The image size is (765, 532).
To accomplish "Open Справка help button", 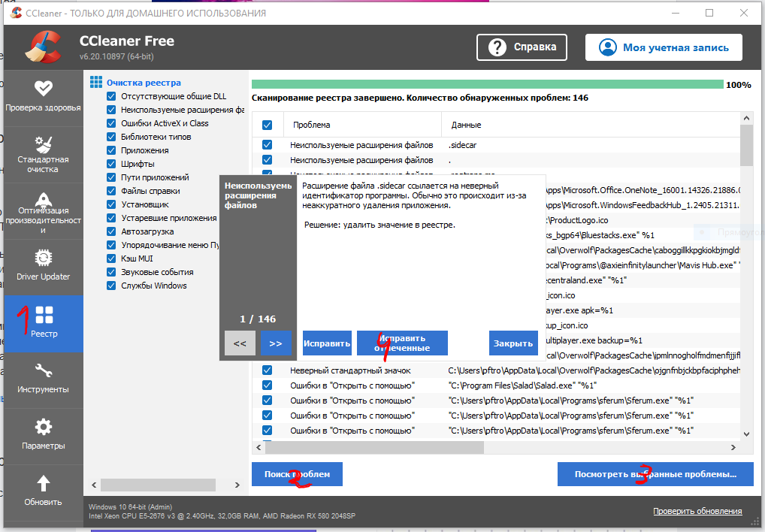I will (522, 47).
